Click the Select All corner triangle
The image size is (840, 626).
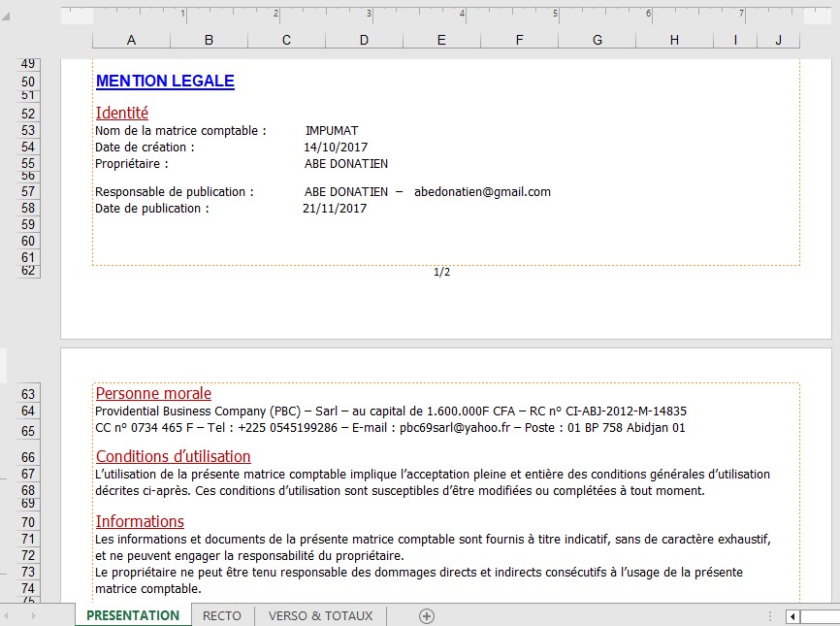pos(6,16)
